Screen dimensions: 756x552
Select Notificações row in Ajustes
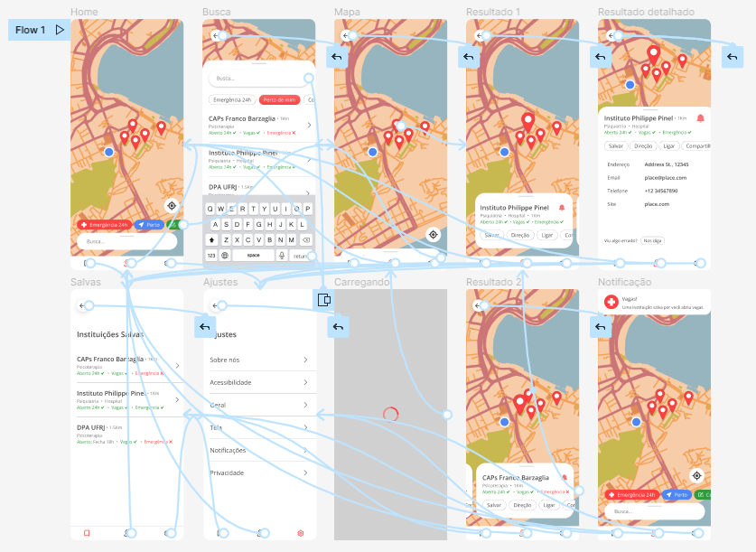[x=260, y=450]
